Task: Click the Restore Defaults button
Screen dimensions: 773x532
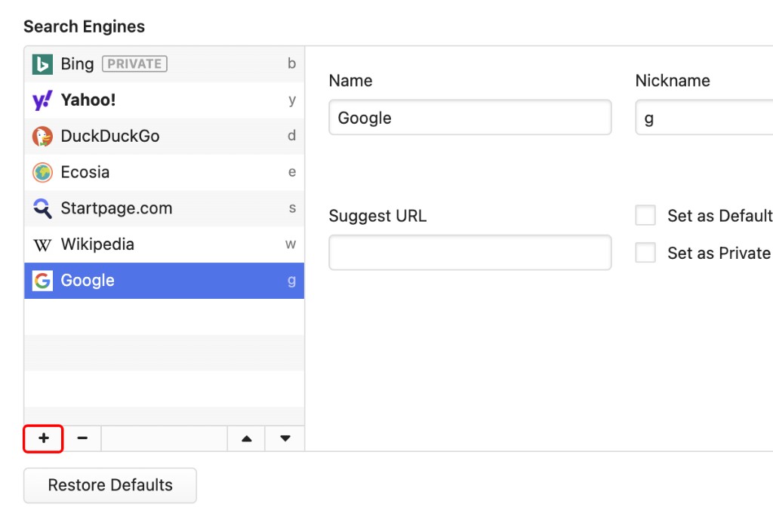Action: pyautogui.click(x=110, y=485)
